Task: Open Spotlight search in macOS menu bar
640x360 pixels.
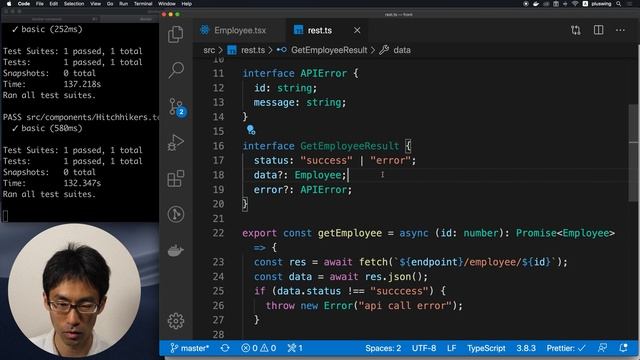Action: 618,4
